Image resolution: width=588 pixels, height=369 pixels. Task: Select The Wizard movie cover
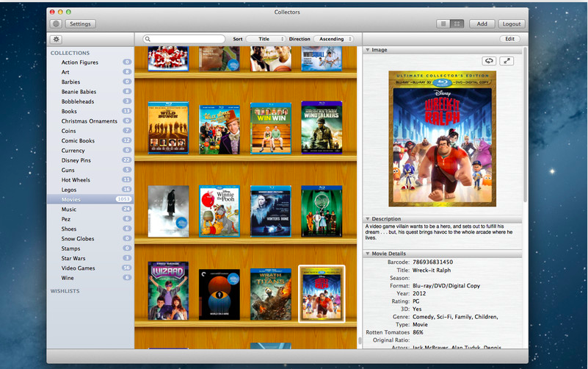(x=168, y=291)
